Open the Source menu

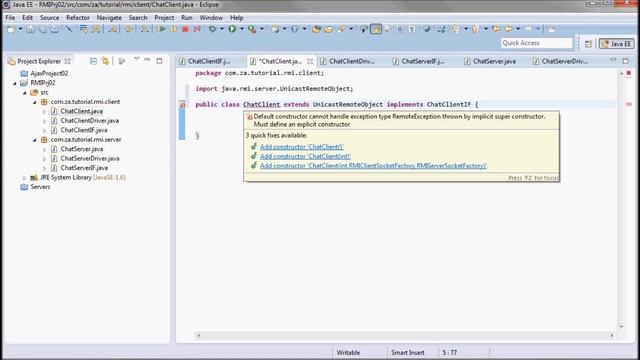(x=49, y=18)
